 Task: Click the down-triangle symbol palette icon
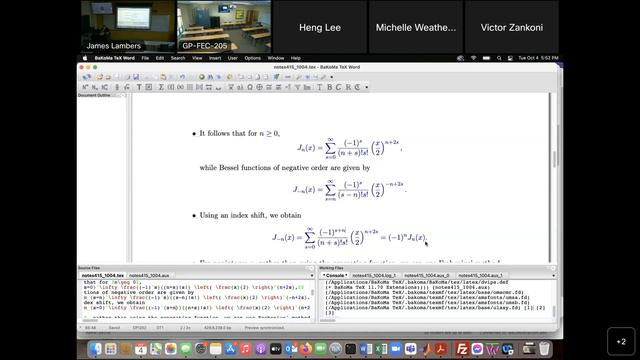coord(298,87)
